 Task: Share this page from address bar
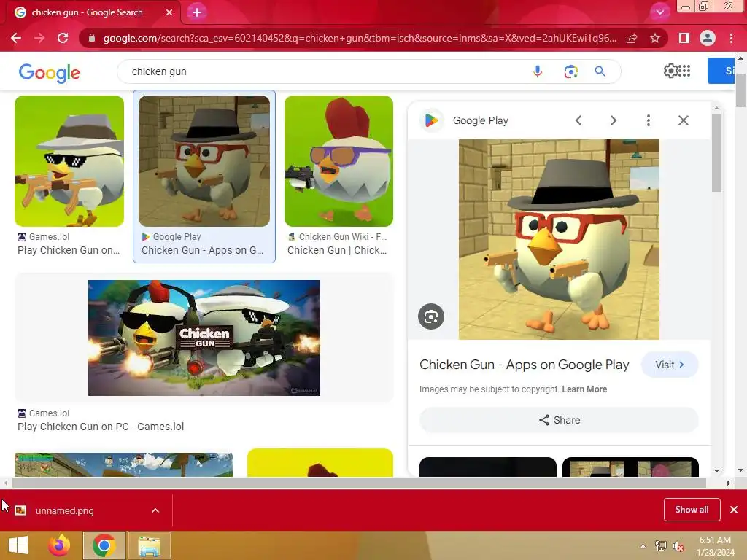pos(632,38)
